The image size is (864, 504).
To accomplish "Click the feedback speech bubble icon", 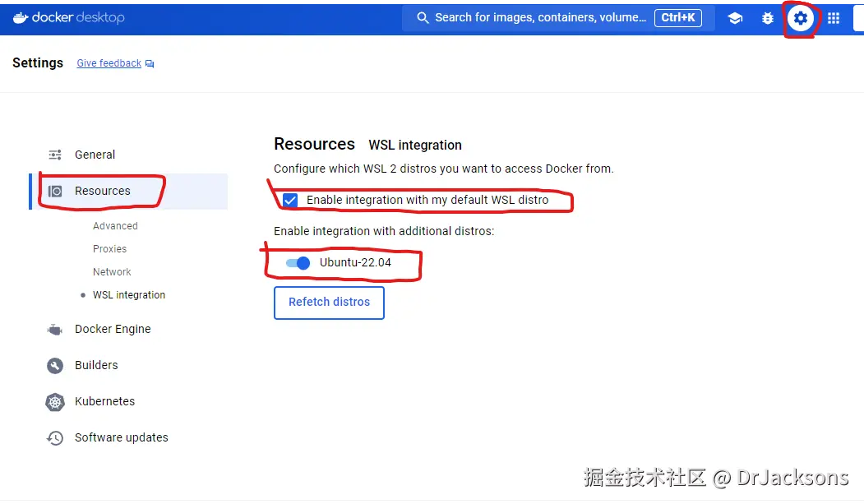I will coord(150,64).
